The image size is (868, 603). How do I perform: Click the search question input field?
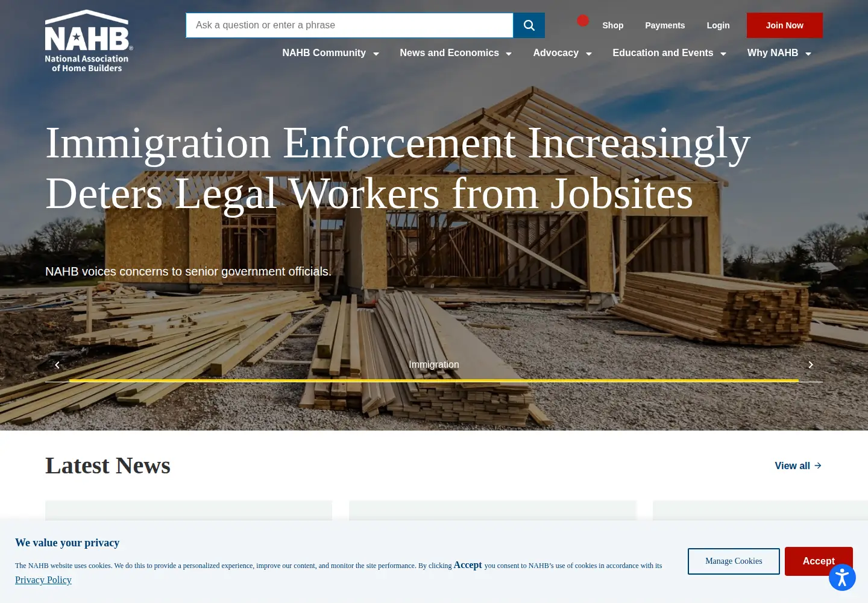pos(350,25)
